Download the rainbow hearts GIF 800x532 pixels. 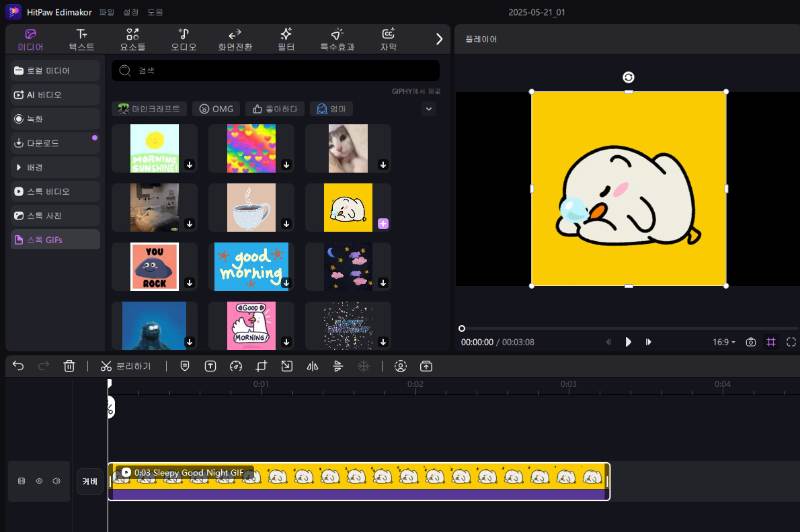[286, 165]
